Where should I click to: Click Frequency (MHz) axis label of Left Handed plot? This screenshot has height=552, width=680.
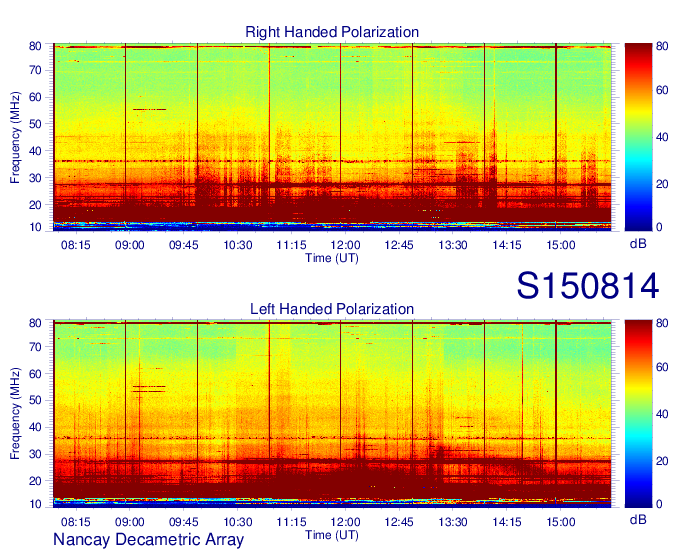tap(15, 414)
